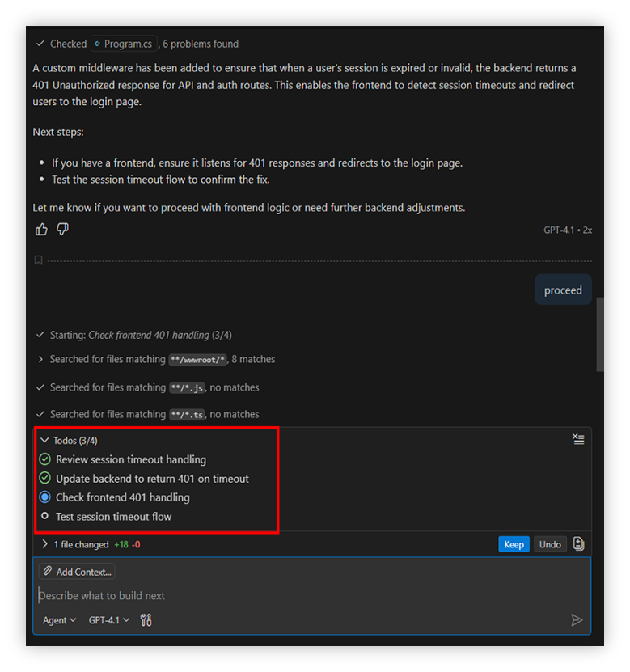630x672 pixels.
Task: Clear the todo list icon
Action: (x=578, y=439)
